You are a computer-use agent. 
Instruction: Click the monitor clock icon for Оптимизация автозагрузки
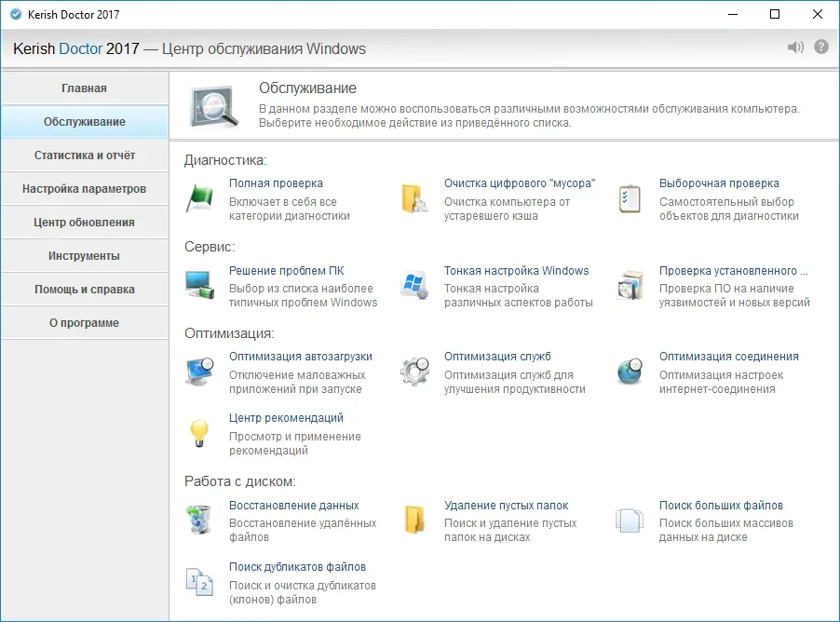(200, 372)
